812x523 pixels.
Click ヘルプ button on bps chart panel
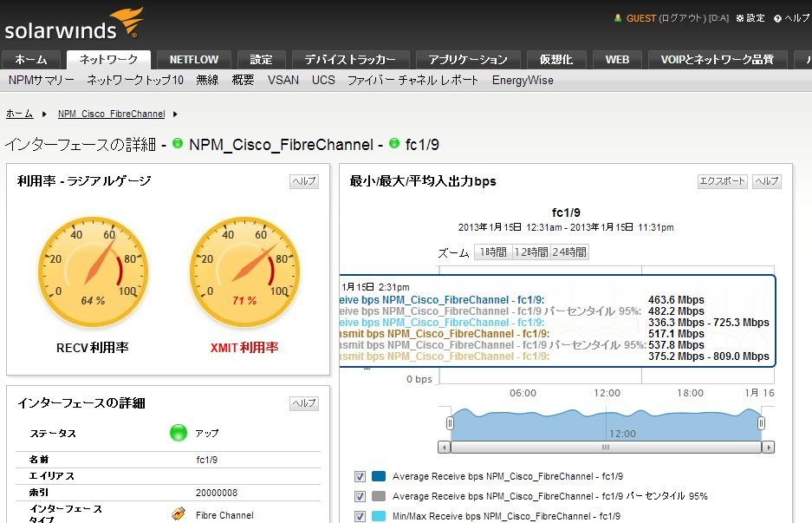pos(766,181)
